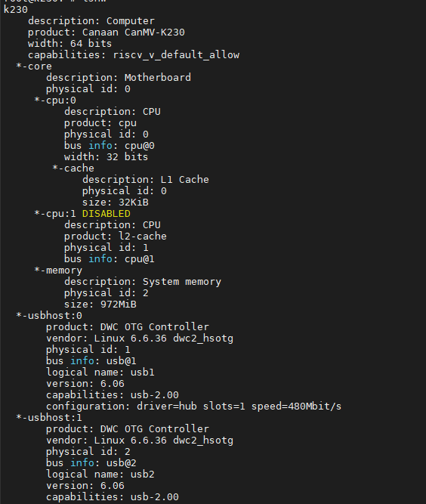426x504 pixels.
Task: Click the *-cpu:0 node heading
Action: (55, 100)
